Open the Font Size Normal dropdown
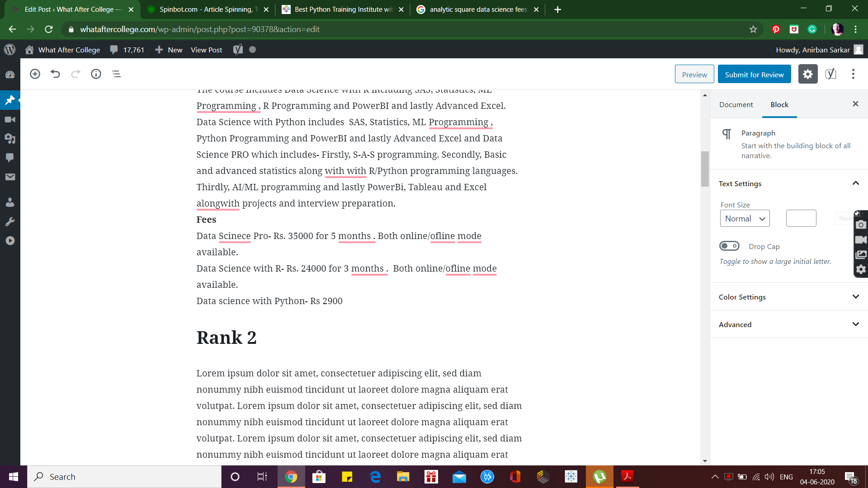This screenshot has height=488, width=868. coord(745,219)
